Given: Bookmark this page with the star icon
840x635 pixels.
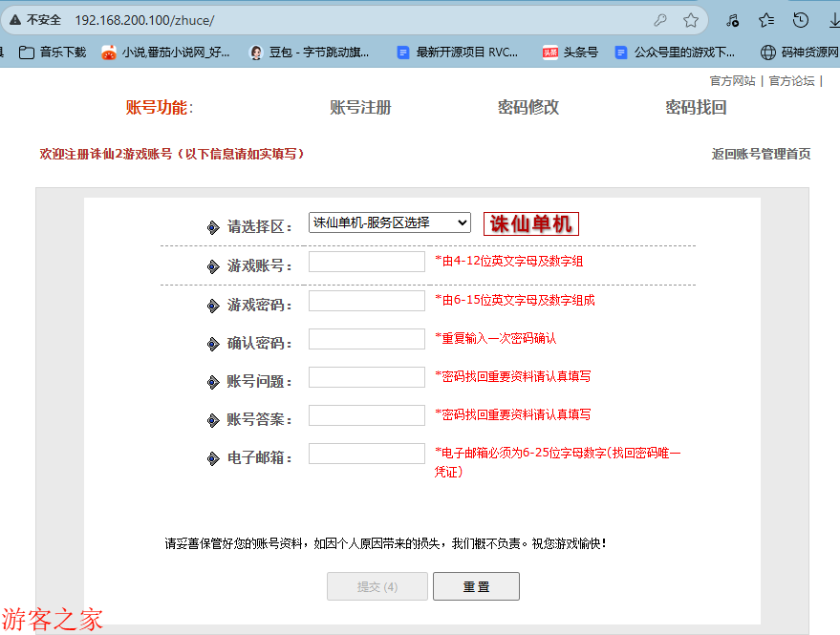Looking at the screenshot, I should point(691,20).
